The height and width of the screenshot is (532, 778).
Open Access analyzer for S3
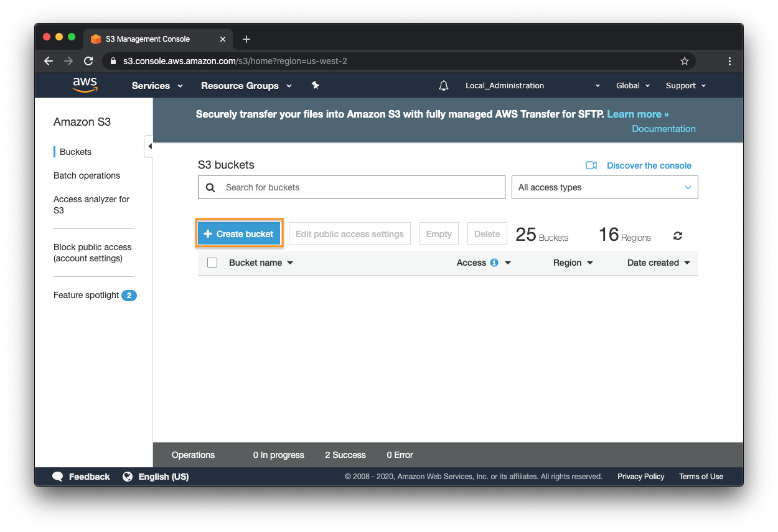tap(91, 205)
